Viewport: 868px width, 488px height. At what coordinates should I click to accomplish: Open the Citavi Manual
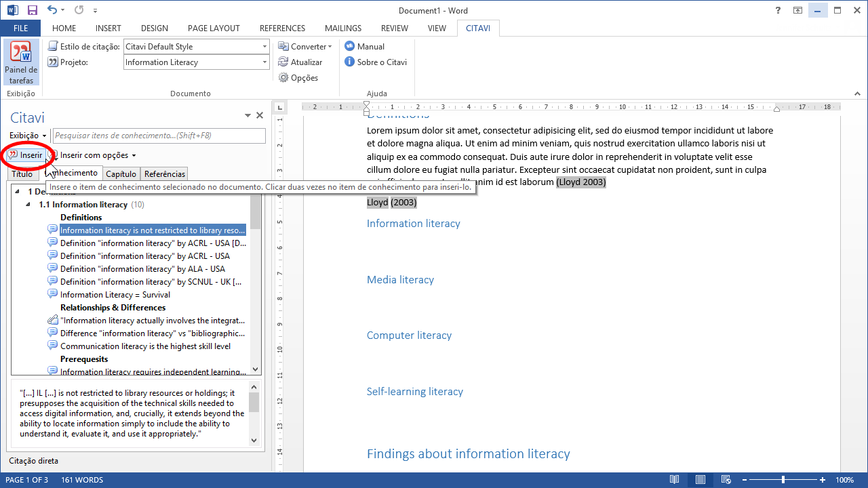365,46
